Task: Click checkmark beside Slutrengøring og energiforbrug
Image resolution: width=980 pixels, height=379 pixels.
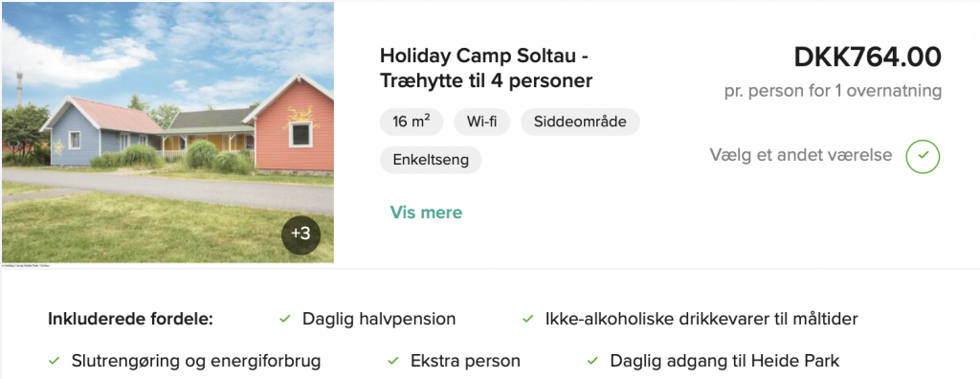Action: pyautogui.click(x=55, y=361)
